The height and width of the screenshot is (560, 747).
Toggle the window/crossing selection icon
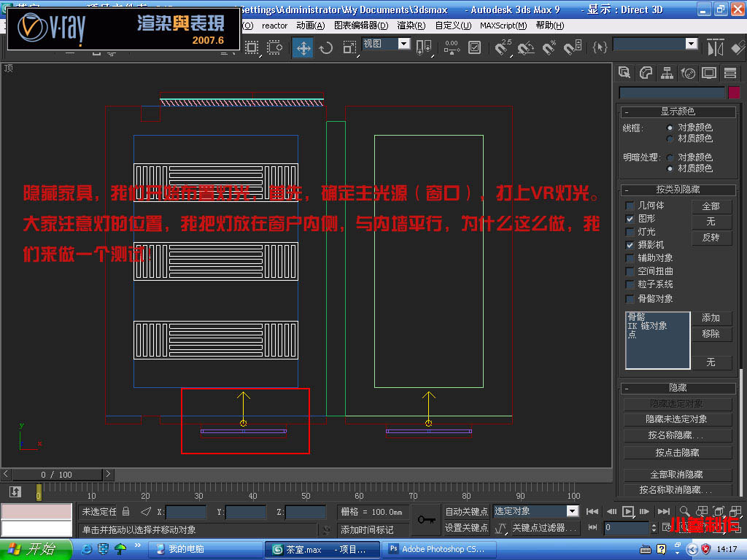(x=274, y=47)
